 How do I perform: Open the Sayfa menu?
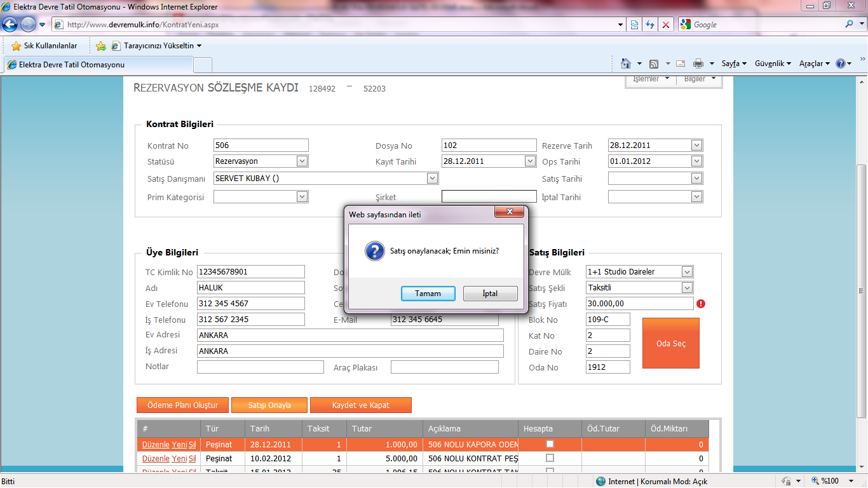click(734, 64)
